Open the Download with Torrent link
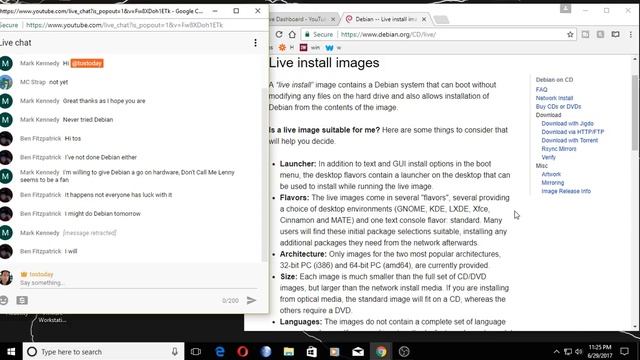The width and height of the screenshot is (640, 360). tap(569, 140)
